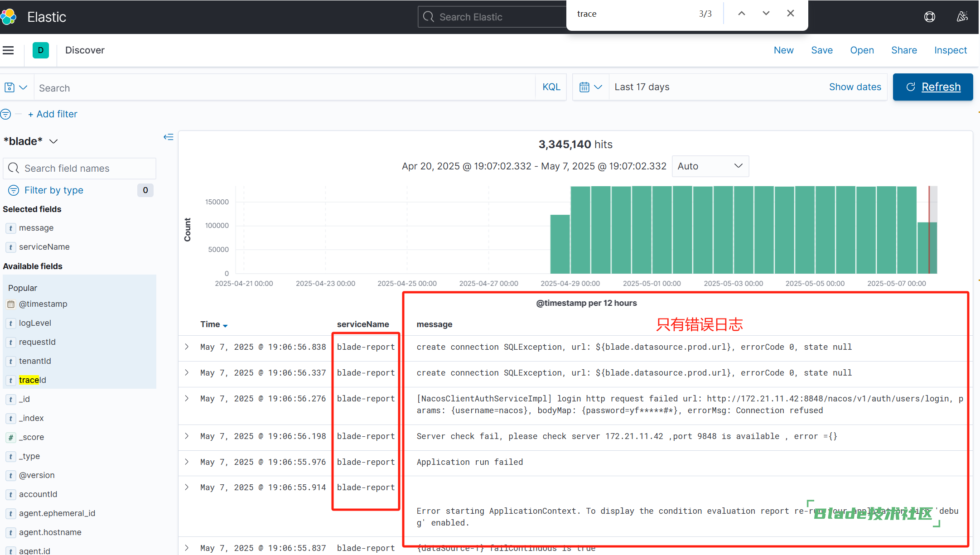Screen dimensions: 980x555
Task: Click the message column header
Action: tap(434, 324)
